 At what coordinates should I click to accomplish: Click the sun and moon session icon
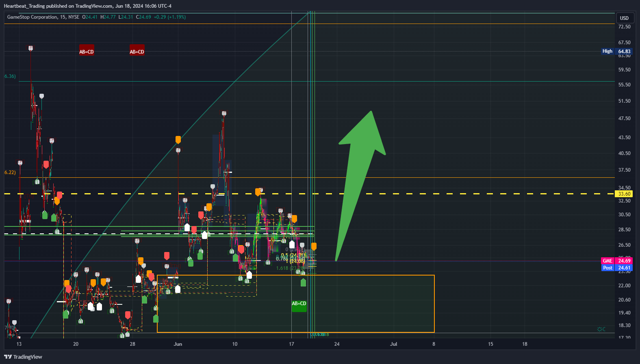click(601, 329)
